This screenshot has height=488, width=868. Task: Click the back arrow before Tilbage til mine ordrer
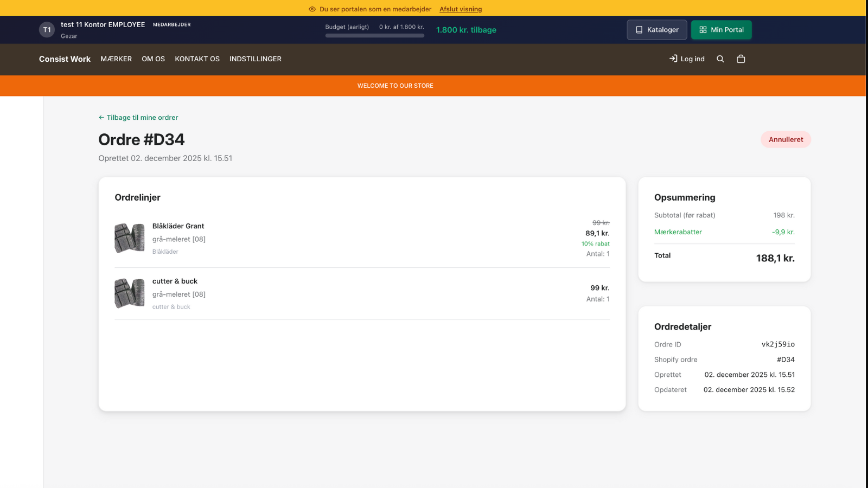tap(101, 117)
